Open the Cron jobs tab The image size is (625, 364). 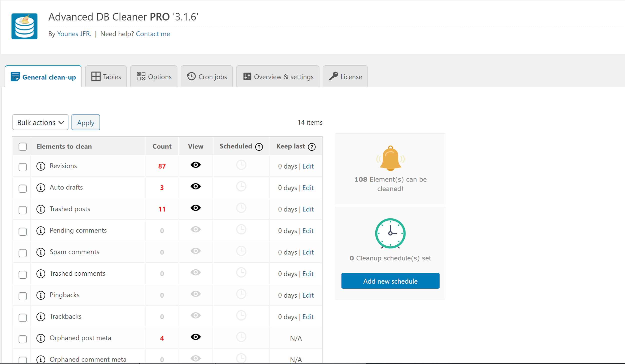(207, 77)
